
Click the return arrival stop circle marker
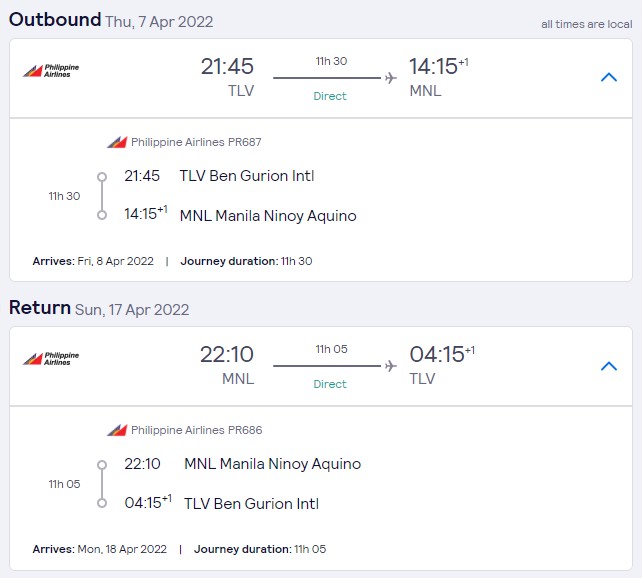(x=102, y=503)
